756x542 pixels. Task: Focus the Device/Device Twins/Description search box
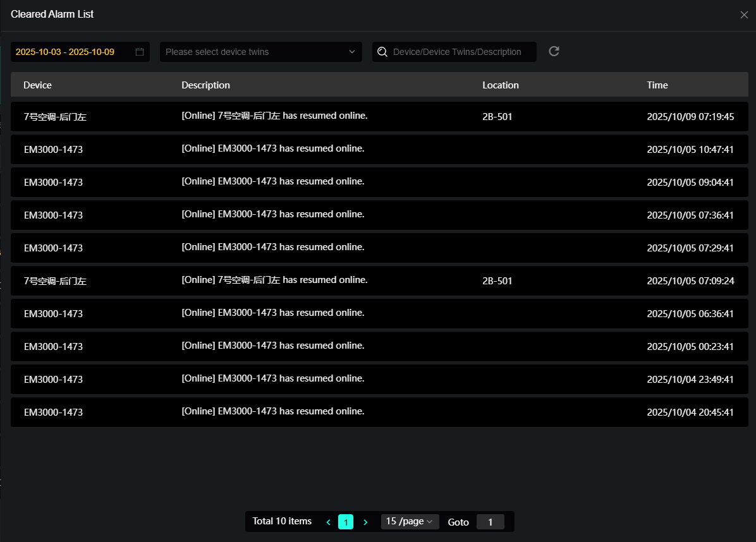click(461, 52)
